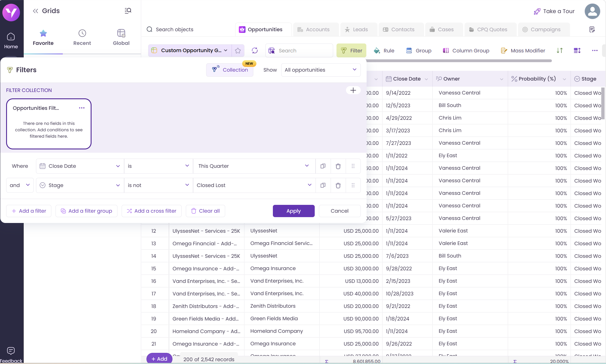Click the row height icon
Screen dimensions: 606x364
click(x=577, y=50)
